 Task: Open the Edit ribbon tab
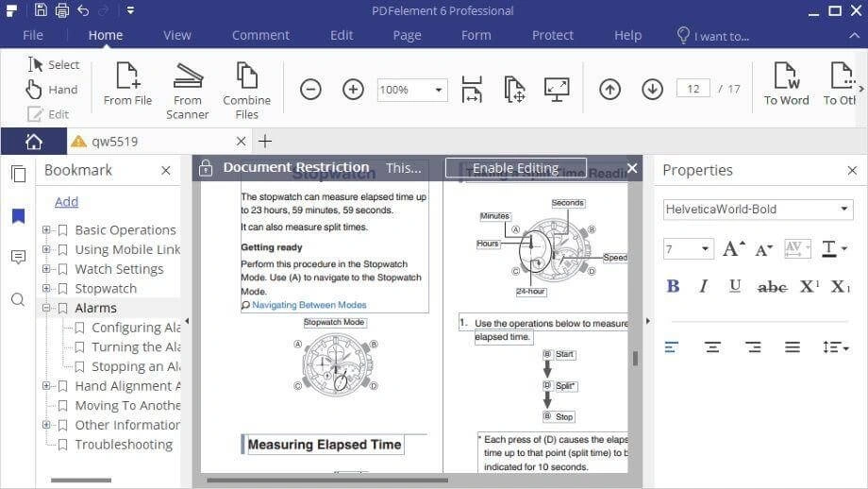tap(342, 36)
